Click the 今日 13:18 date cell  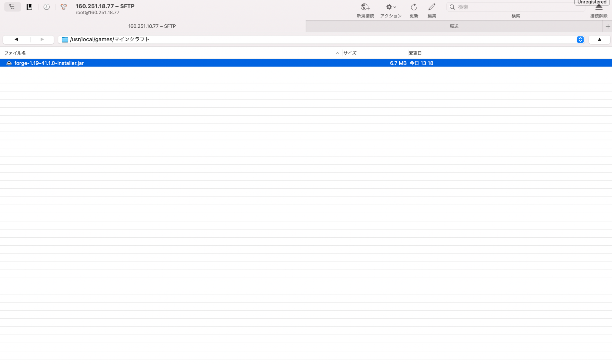421,63
